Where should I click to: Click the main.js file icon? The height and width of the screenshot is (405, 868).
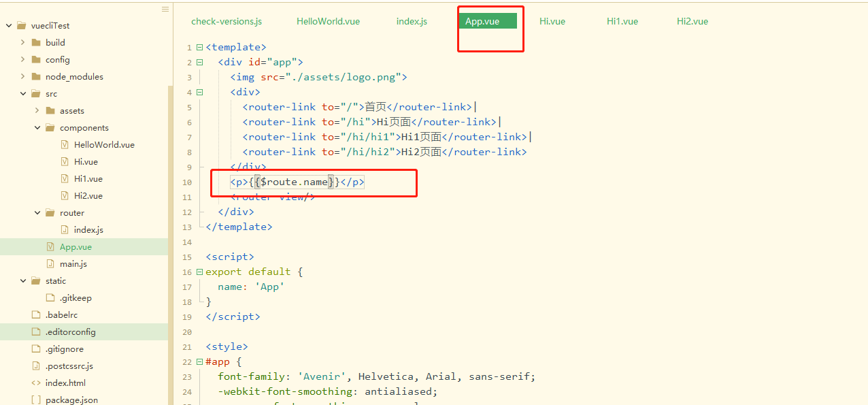pyautogui.click(x=50, y=263)
